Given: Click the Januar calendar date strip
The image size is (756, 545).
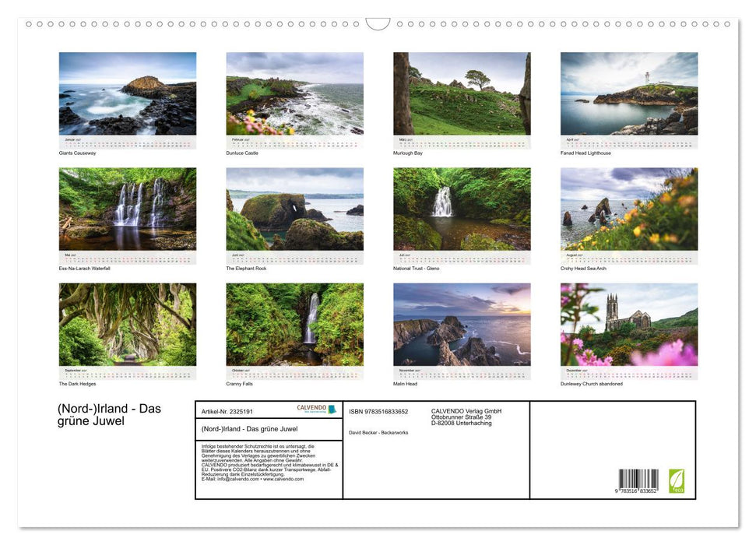Looking at the screenshot, I should 127,142.
